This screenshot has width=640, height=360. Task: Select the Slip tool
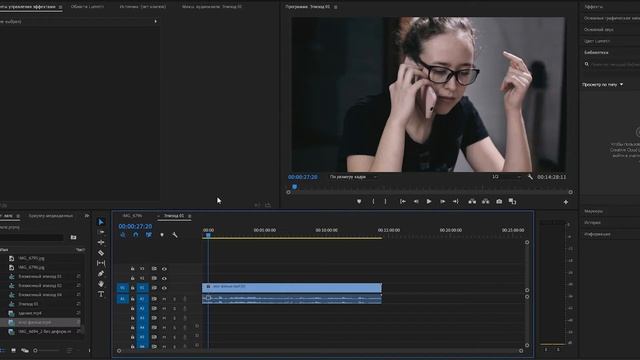click(101, 263)
